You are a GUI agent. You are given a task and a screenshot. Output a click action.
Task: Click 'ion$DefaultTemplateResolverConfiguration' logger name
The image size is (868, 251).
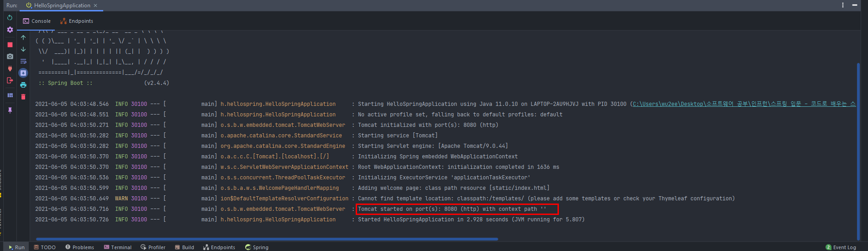[284, 199]
